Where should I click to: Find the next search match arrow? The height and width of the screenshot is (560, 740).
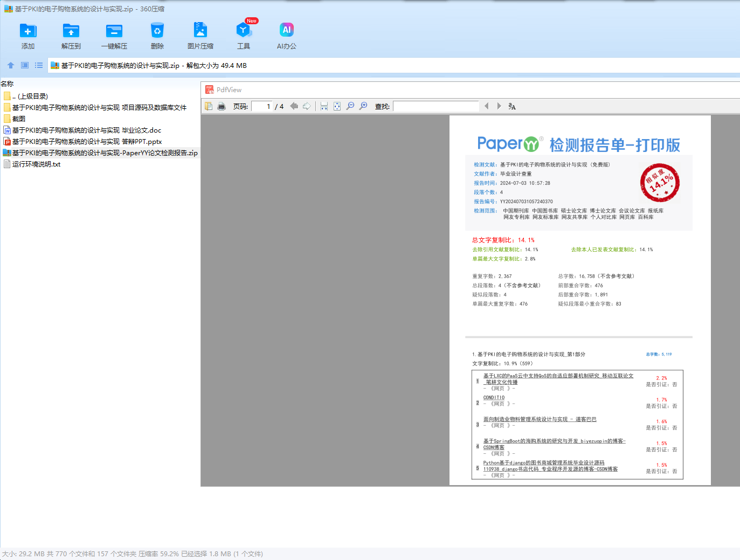point(499,106)
